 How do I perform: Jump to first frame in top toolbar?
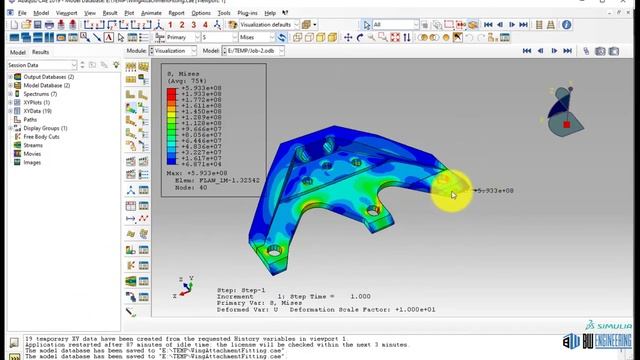coord(488,25)
